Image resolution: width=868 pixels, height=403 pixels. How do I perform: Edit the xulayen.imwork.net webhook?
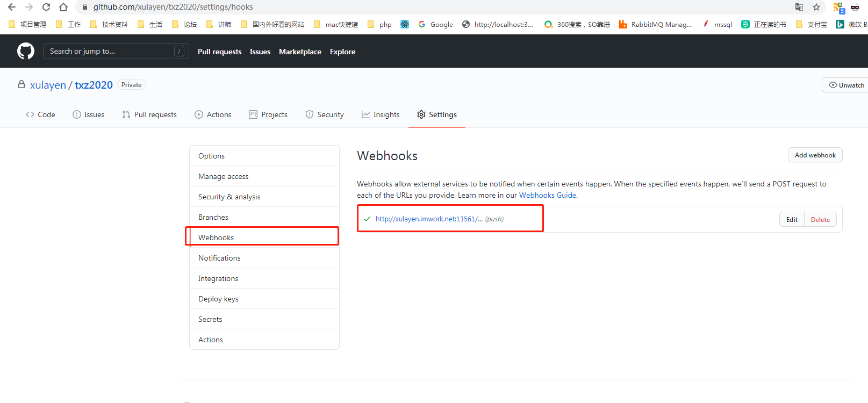click(792, 219)
